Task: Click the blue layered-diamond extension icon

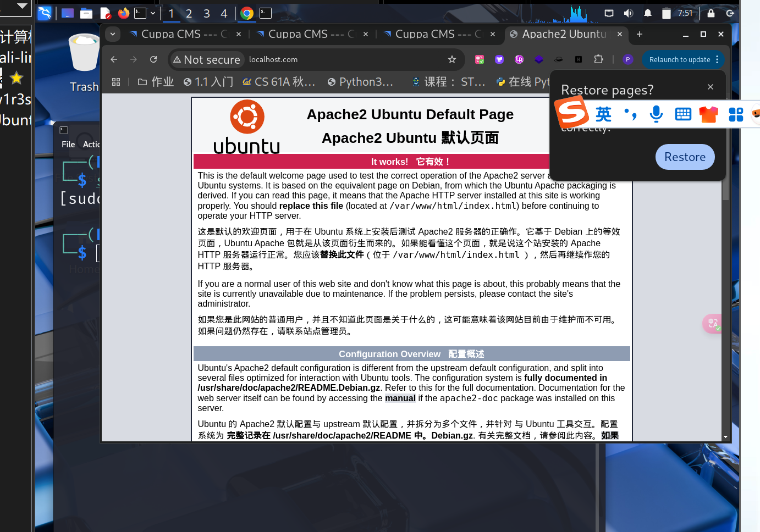Action: pos(539,59)
